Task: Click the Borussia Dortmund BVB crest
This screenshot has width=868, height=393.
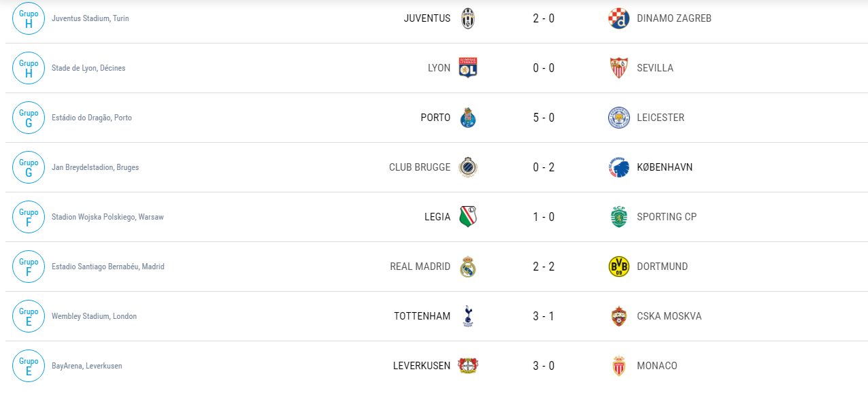Action: tap(618, 267)
